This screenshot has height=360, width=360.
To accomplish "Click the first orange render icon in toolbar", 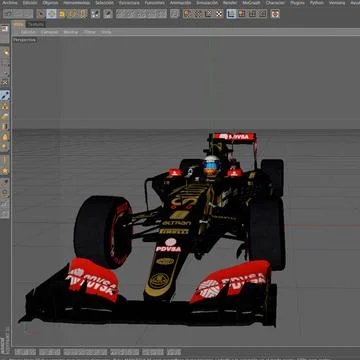I will [187, 14].
